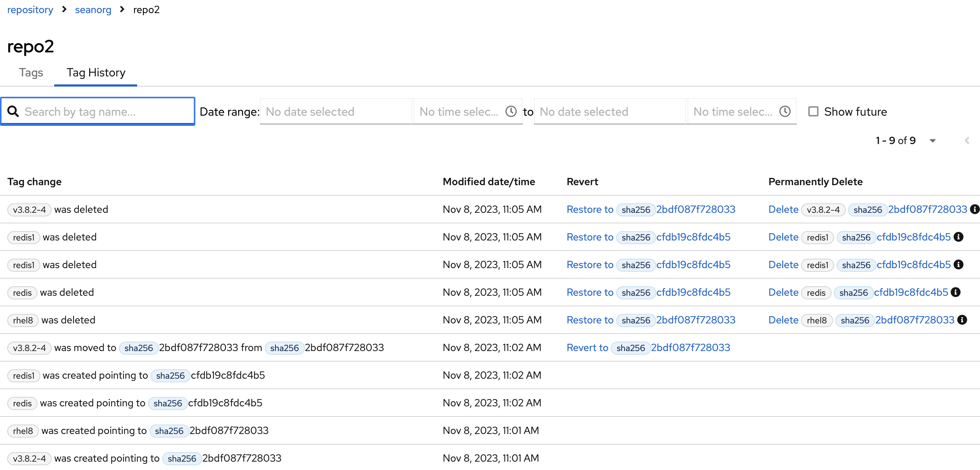The image size is (980, 470).
Task: Click the repository breadcrumb link
Action: [x=30, y=9]
